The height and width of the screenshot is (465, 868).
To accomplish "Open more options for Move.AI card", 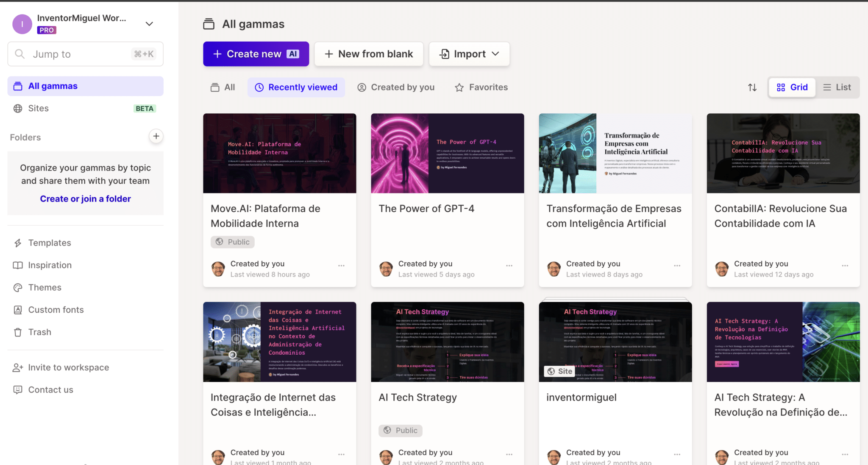I will [341, 266].
